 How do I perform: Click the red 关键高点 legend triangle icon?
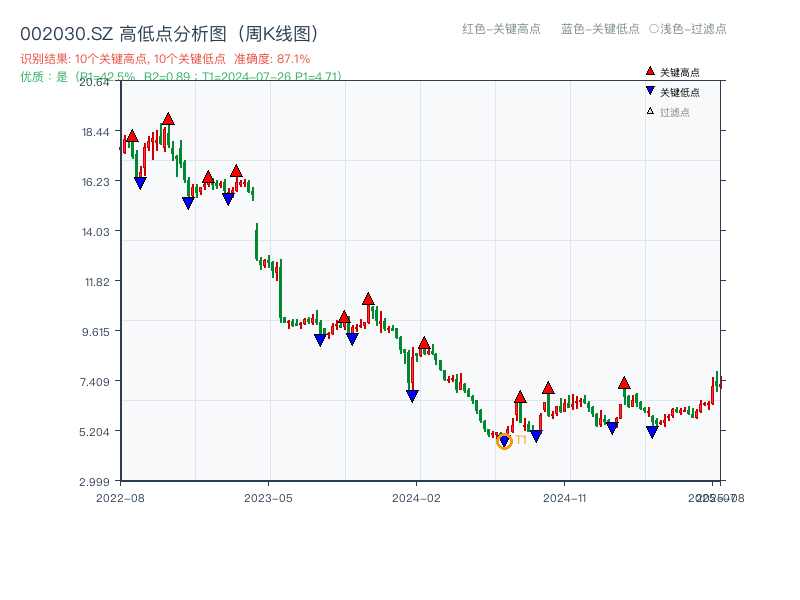click(650, 71)
